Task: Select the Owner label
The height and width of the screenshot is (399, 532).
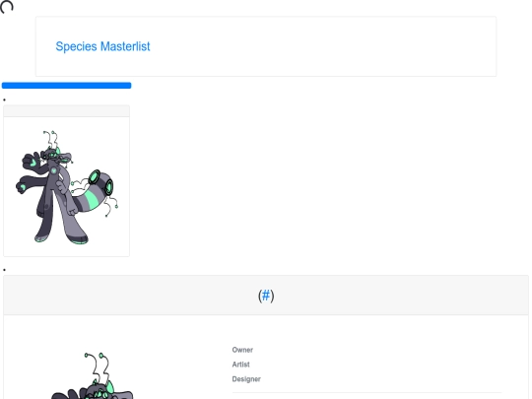Action: coord(242,350)
